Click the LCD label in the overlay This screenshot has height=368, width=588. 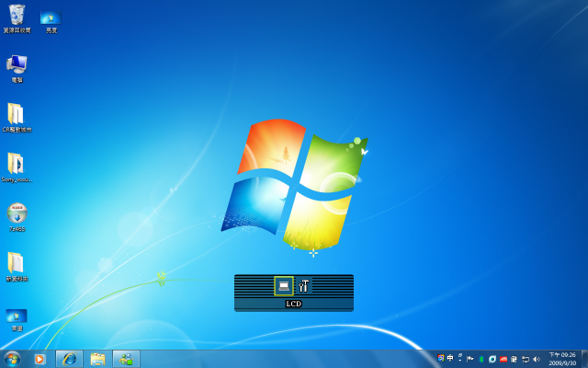[x=294, y=304]
